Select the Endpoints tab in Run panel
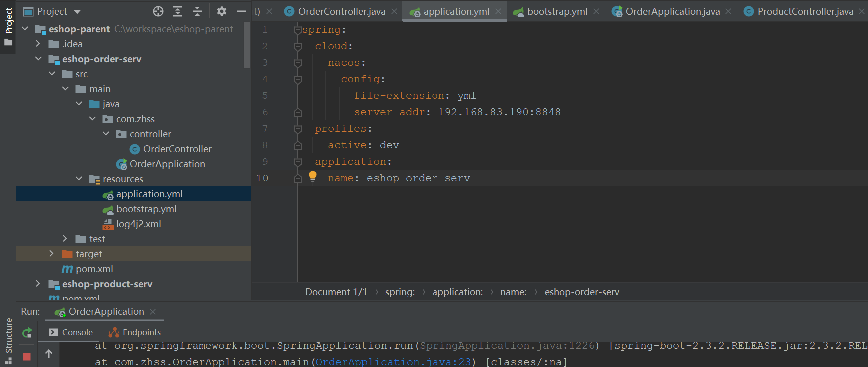 pyautogui.click(x=135, y=332)
